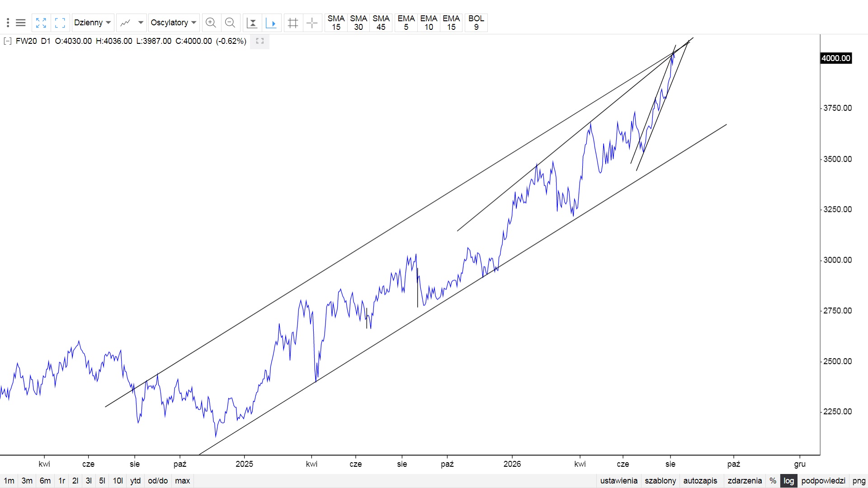
Task: Toggle the SMA 30 indicator
Action: click(x=359, y=23)
